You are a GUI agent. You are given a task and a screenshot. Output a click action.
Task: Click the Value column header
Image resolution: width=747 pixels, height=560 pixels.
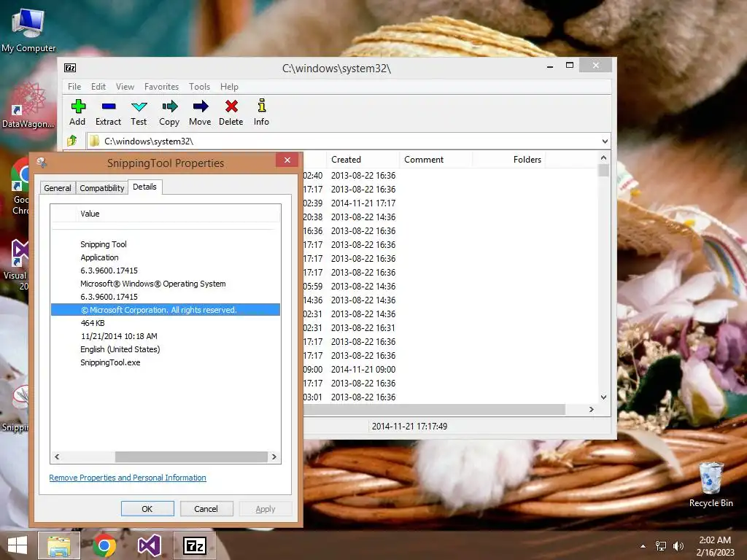(179, 214)
